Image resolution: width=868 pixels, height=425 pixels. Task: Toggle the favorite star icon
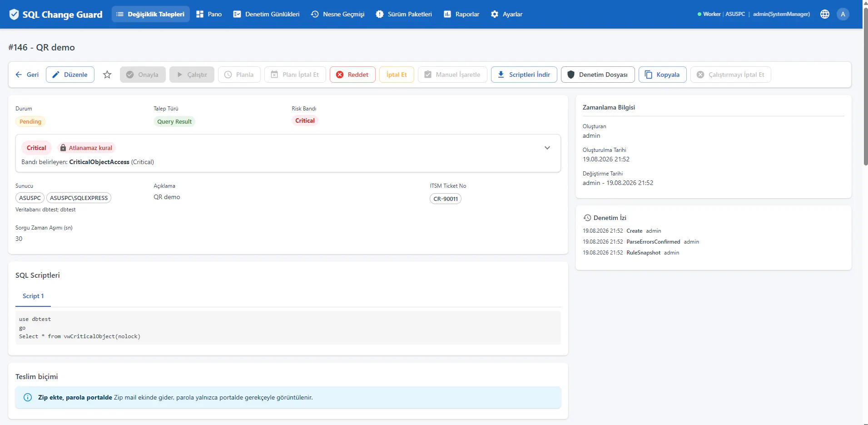point(107,75)
